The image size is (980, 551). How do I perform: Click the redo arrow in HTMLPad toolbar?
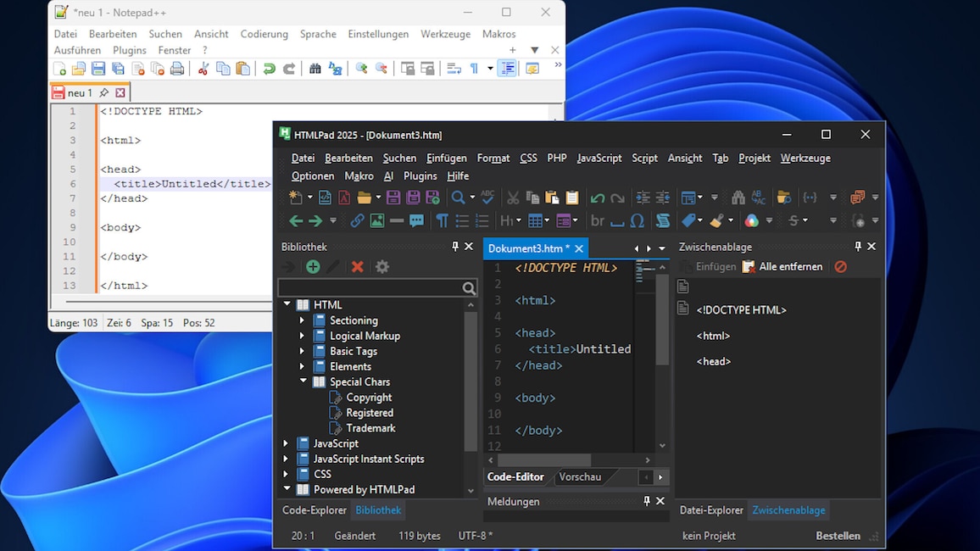(617, 198)
